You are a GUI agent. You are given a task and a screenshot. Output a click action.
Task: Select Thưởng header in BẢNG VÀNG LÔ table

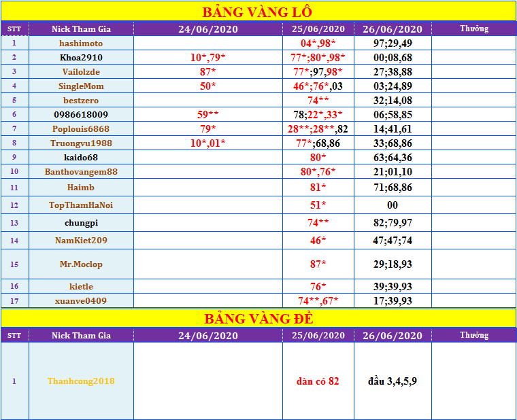(474, 29)
